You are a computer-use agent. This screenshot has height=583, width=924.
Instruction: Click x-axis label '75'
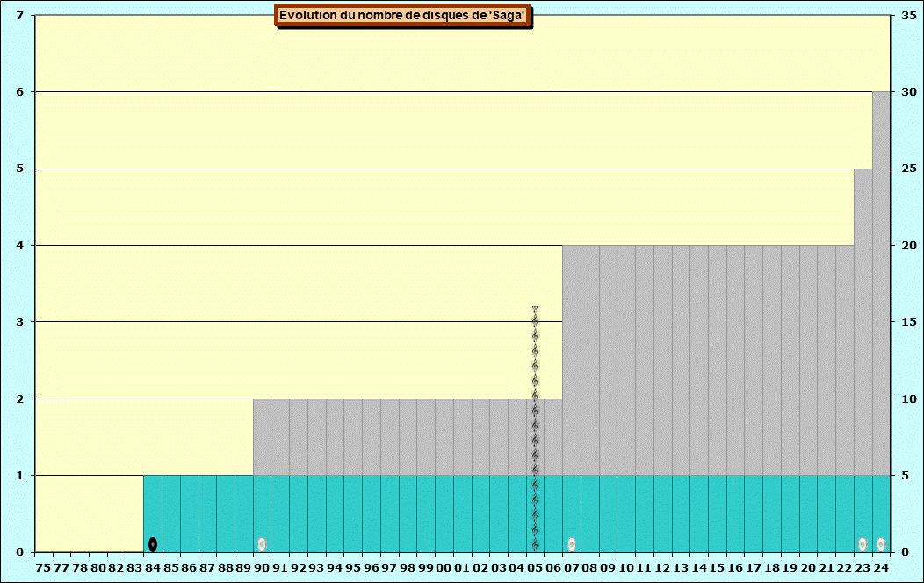[x=44, y=568]
